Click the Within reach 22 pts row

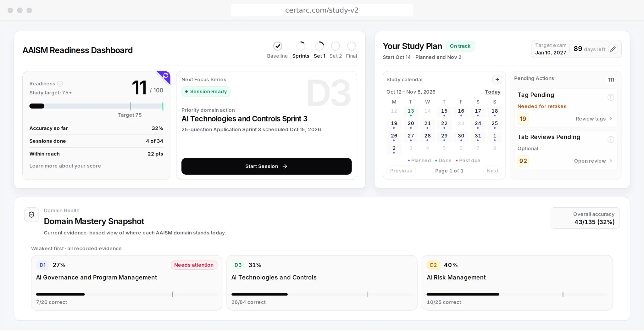tap(96, 154)
